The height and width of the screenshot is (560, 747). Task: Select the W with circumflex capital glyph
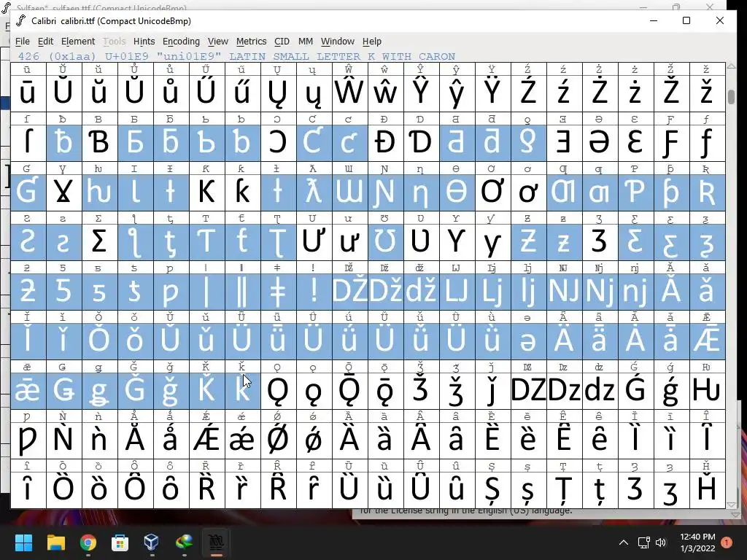point(349,93)
